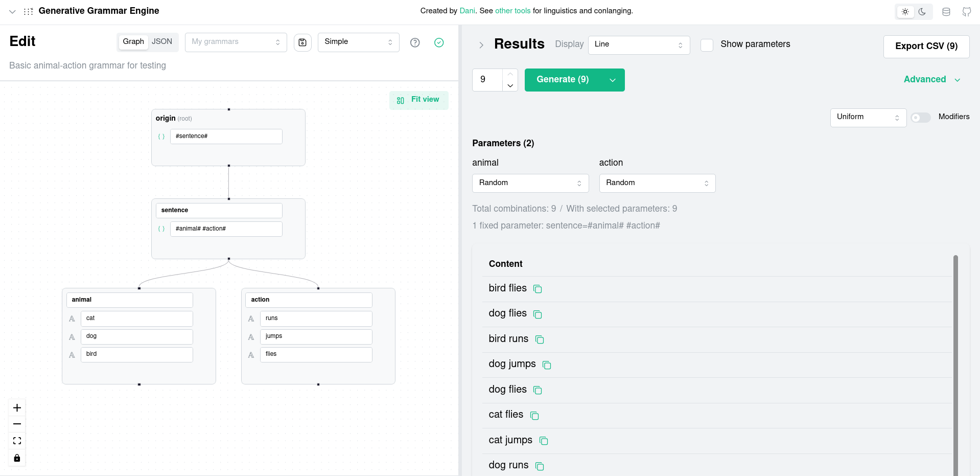Open the My grammars dropdown
This screenshot has height=476, width=980.
click(236, 42)
